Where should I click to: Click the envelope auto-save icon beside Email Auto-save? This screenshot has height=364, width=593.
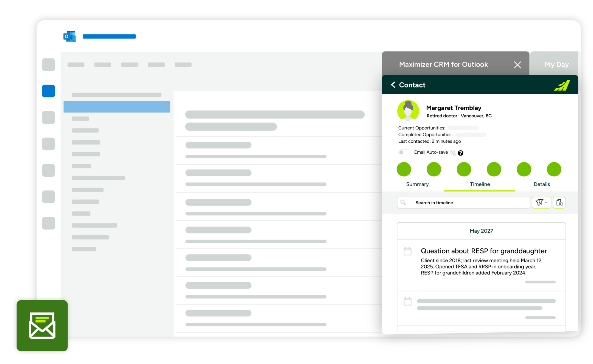click(x=453, y=153)
